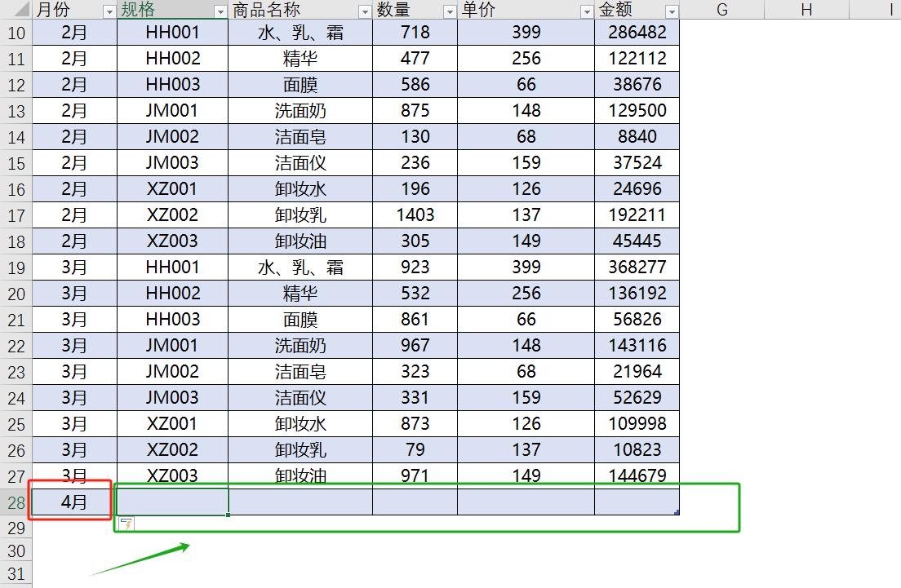Select the XZ001 cell in row 25
901x588 pixels.
coord(172,424)
